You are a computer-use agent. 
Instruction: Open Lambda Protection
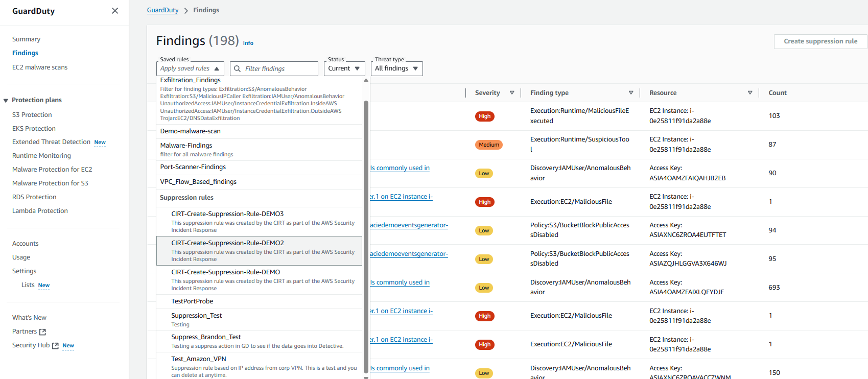(40, 211)
